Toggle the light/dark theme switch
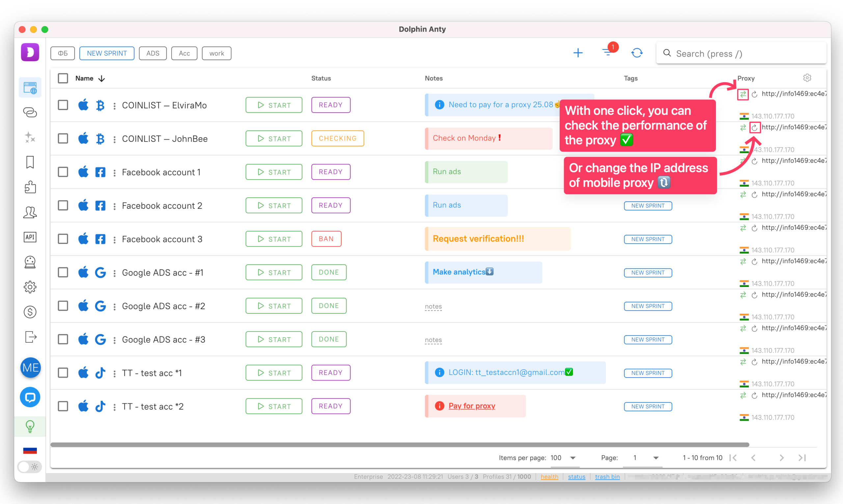This screenshot has width=843, height=504. 30,467
